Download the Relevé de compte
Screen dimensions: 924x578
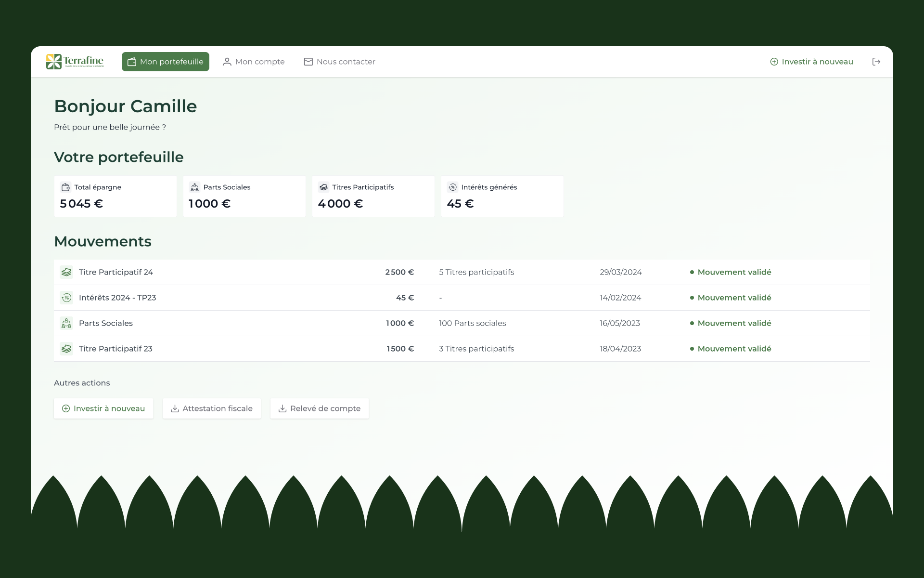[320, 408]
